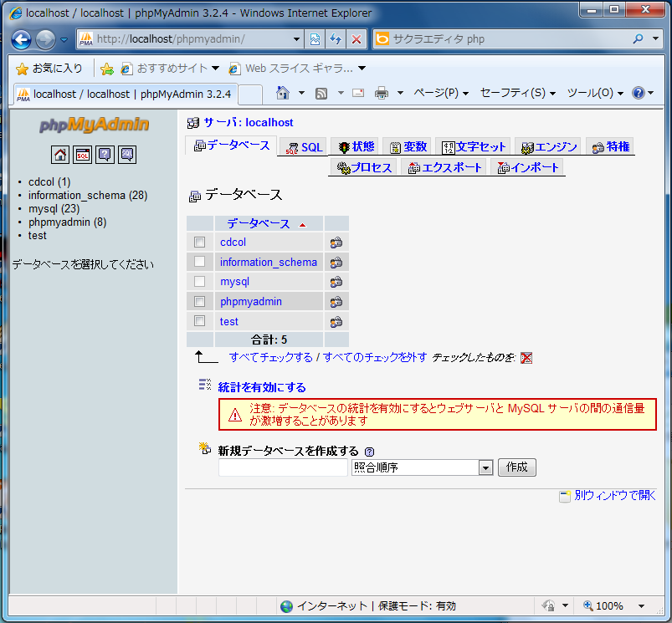Screen dimensions: 672x623
Task: Select information_schema (28) in left sidebar
Action: click(x=87, y=196)
